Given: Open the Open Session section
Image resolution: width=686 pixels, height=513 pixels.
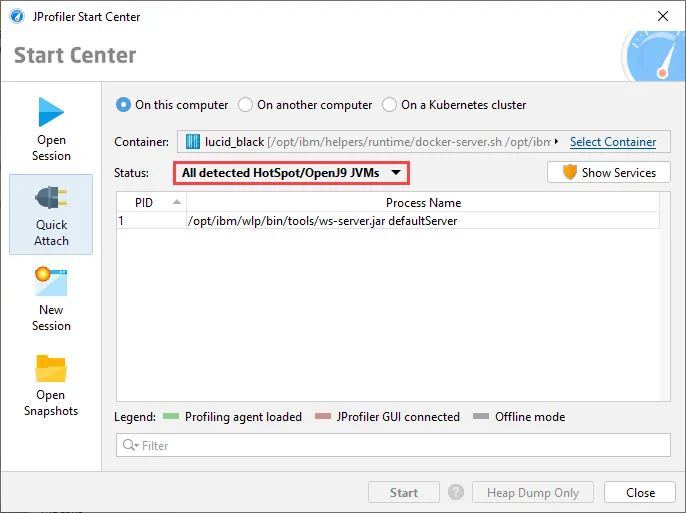Looking at the screenshot, I should click(x=51, y=129).
